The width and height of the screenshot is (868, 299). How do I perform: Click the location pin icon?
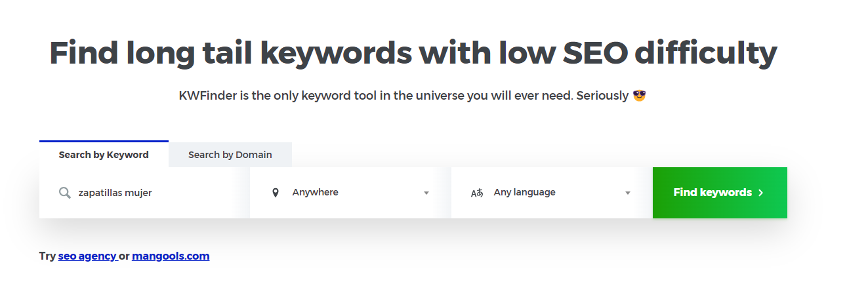276,193
